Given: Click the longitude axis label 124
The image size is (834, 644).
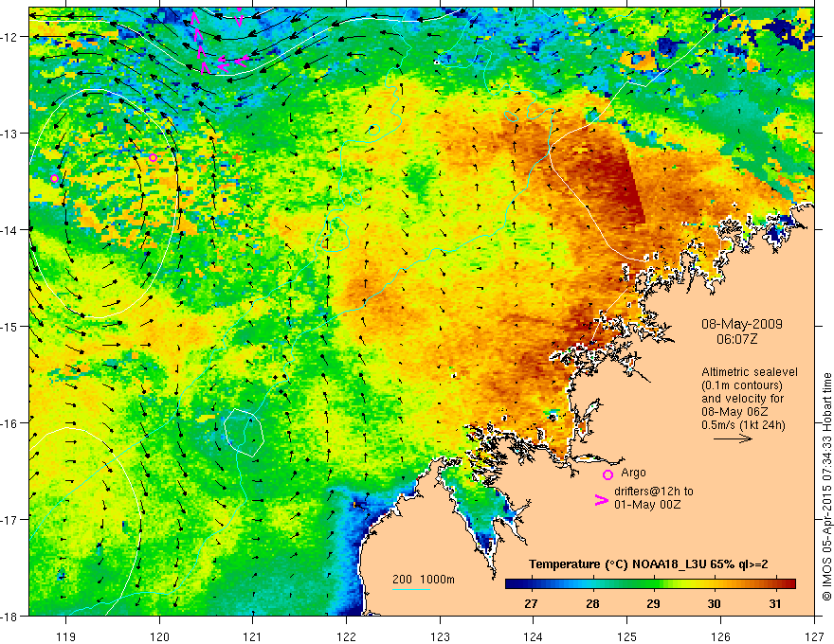Looking at the screenshot, I should 534,636.
